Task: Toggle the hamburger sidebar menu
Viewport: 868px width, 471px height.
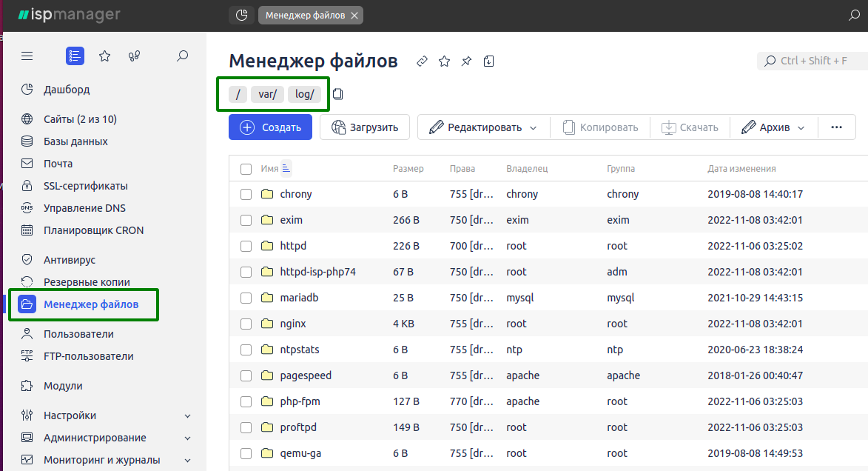Action: pos(27,56)
